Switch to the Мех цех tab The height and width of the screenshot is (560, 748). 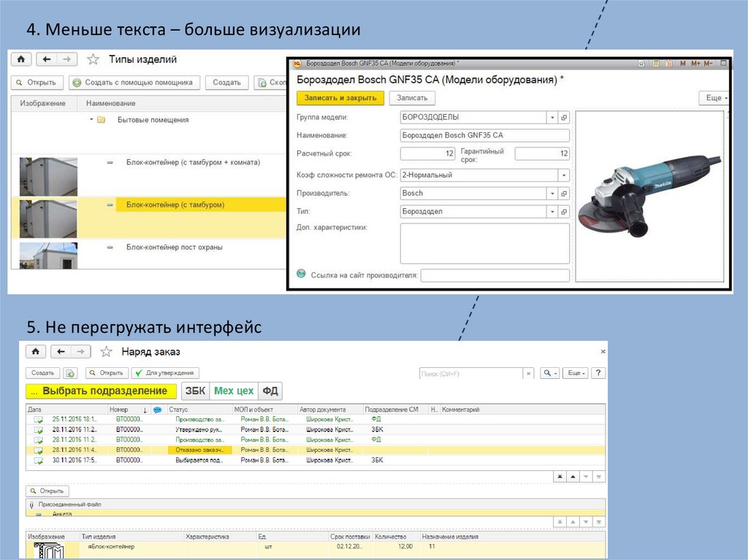tap(234, 391)
